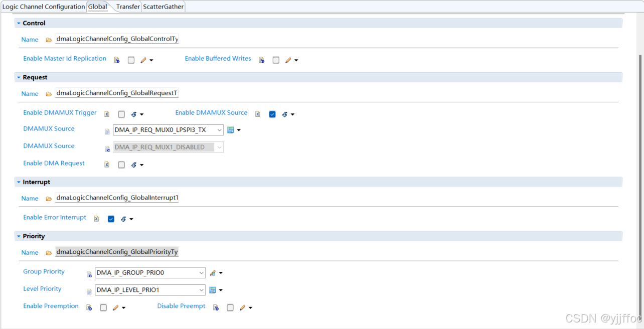This screenshot has height=329, width=644.
Task: Click variant icon next to Enable DMAMUX Trigger label
Action: [x=107, y=114]
